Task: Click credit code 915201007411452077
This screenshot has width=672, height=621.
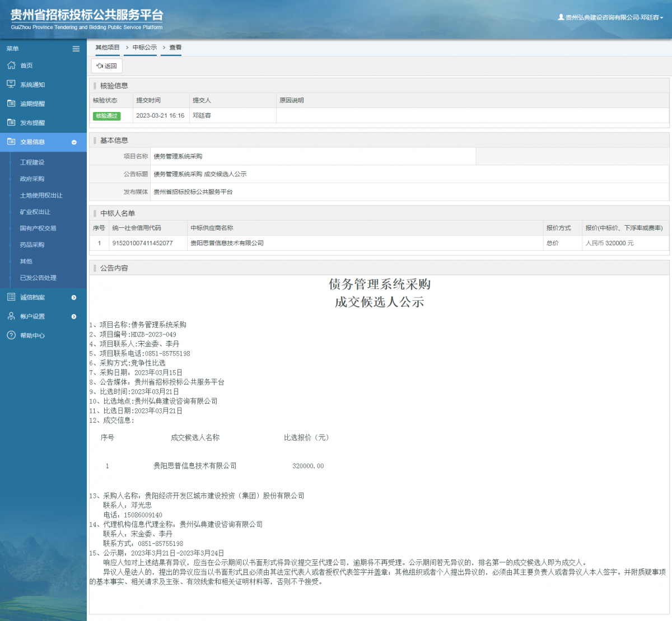Action: tap(142, 243)
